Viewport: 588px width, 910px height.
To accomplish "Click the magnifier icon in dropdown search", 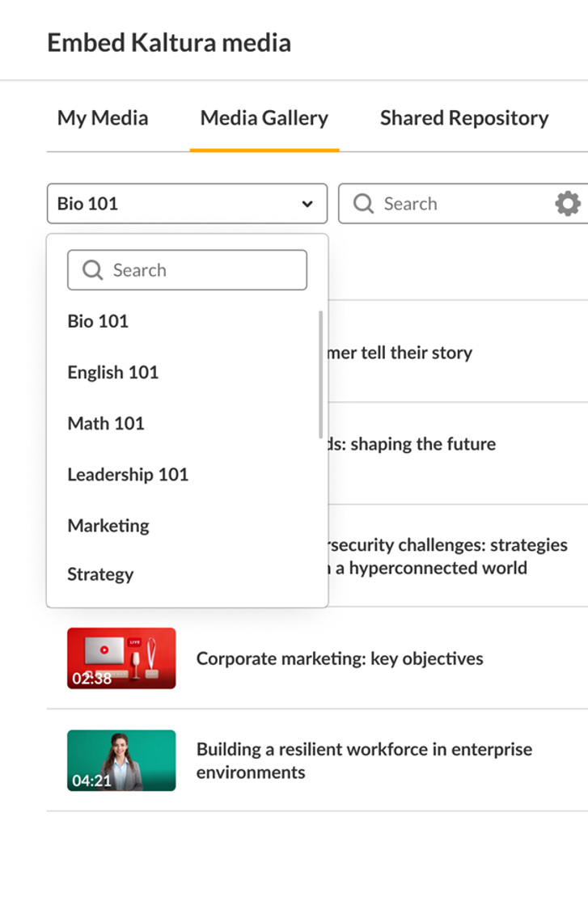I will (x=93, y=270).
